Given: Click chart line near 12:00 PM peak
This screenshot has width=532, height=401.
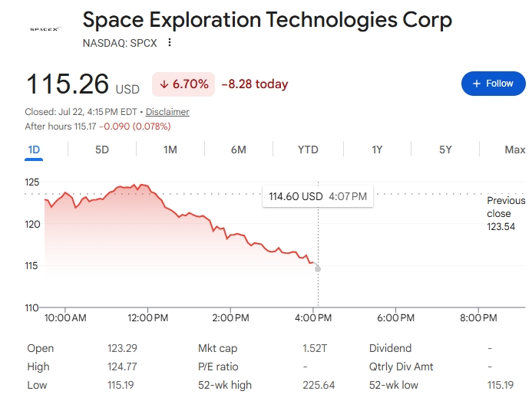Looking at the screenshot, I should 144,185.
